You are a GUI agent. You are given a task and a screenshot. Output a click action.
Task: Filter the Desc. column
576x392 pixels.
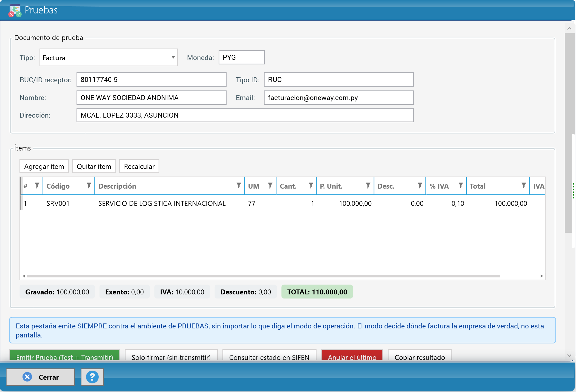click(x=420, y=186)
